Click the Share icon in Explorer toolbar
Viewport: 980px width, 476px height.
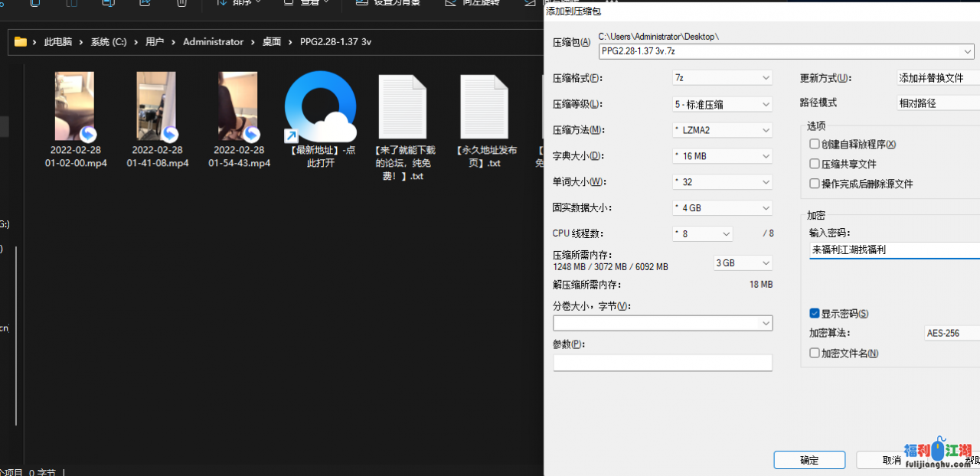point(145,3)
